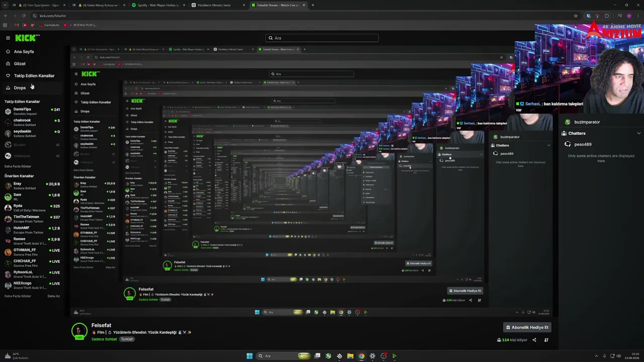Viewport: 644px width, 362px height.
Task: Select buzimparator in the chat panel
Action: 587,122
